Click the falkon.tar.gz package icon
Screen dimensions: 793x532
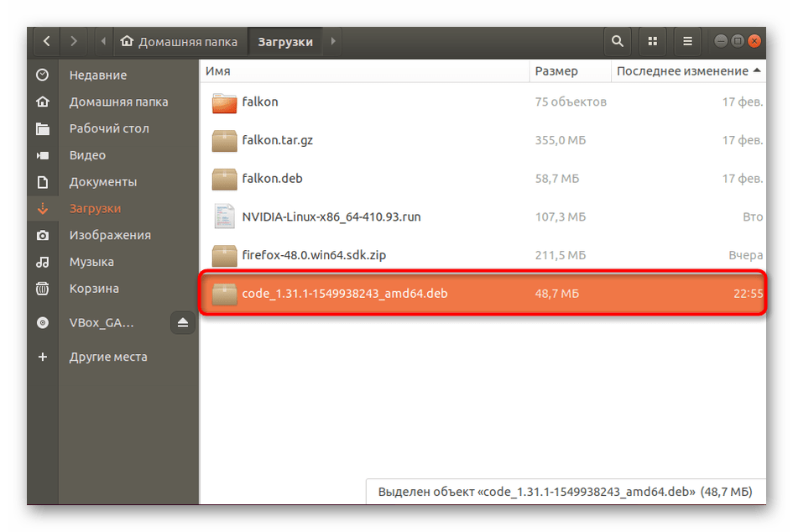pyautogui.click(x=224, y=141)
